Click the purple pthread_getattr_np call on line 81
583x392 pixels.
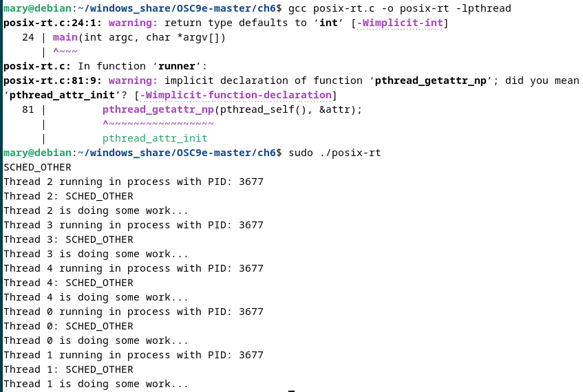158,109
